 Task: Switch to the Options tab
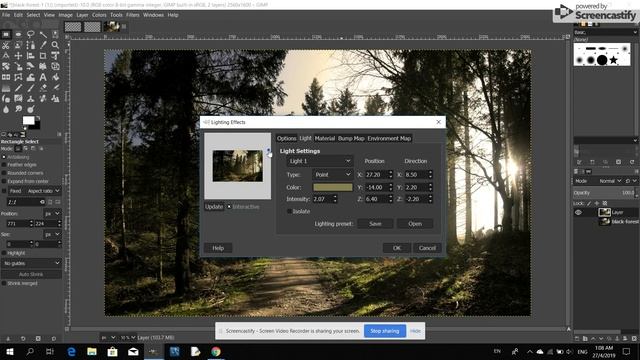pyautogui.click(x=287, y=138)
